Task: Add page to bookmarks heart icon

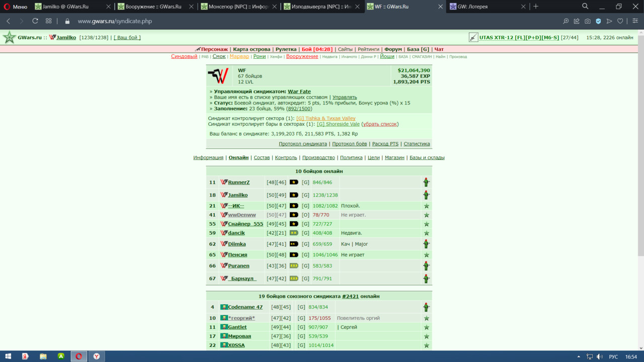Action: pyautogui.click(x=620, y=21)
